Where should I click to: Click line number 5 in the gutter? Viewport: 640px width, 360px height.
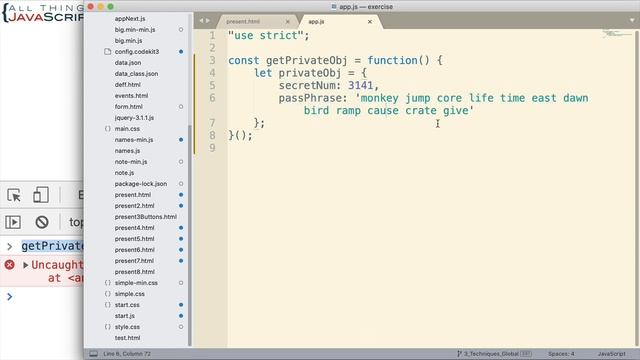(x=212, y=86)
